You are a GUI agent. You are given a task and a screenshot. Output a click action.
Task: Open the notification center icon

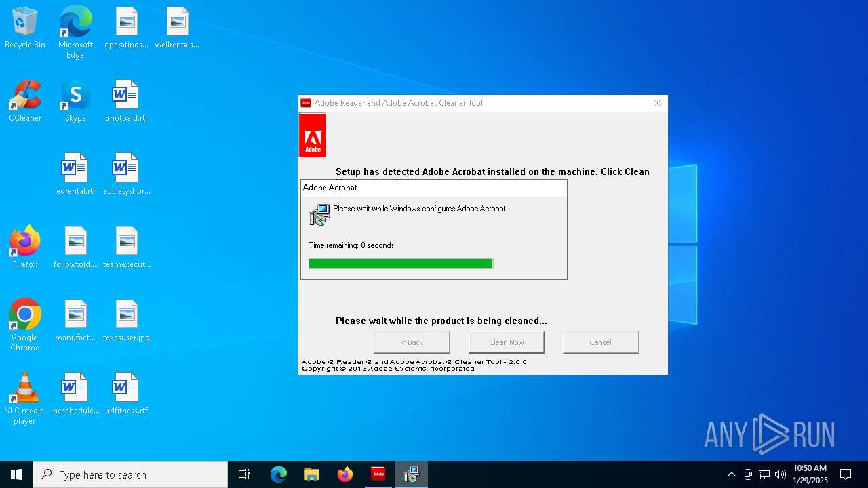point(846,474)
